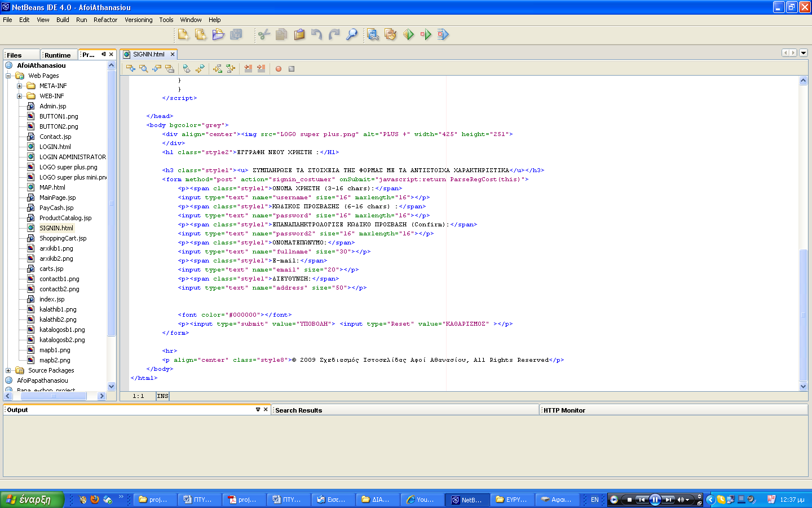Select MainPage.jsp file

[57, 198]
